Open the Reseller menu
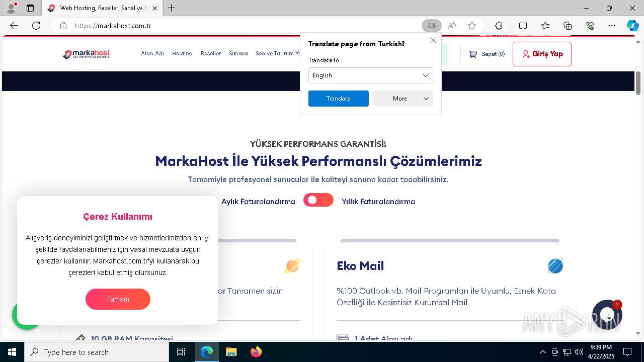 click(x=211, y=53)
